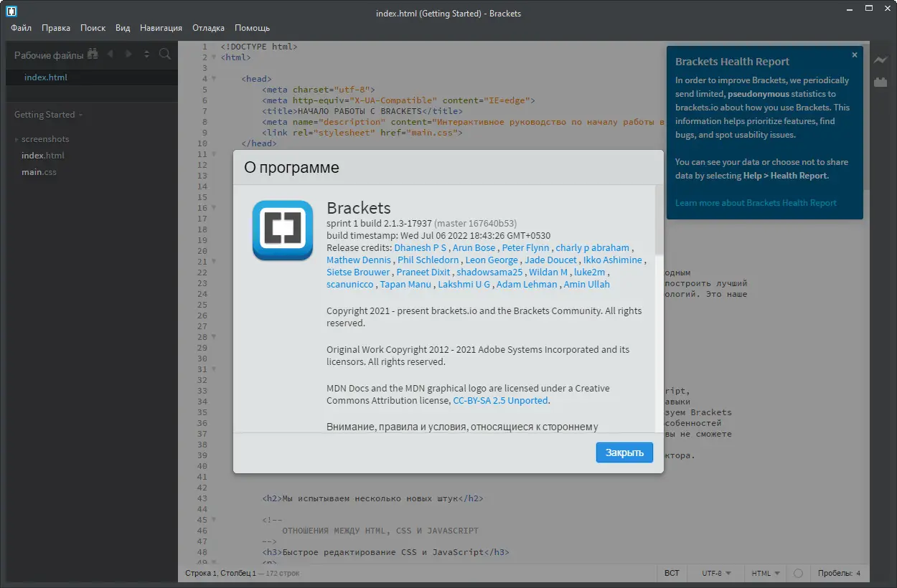The height and width of the screenshot is (588, 897).
Task: Open the Jade Doucet credit link
Action: 550,260
